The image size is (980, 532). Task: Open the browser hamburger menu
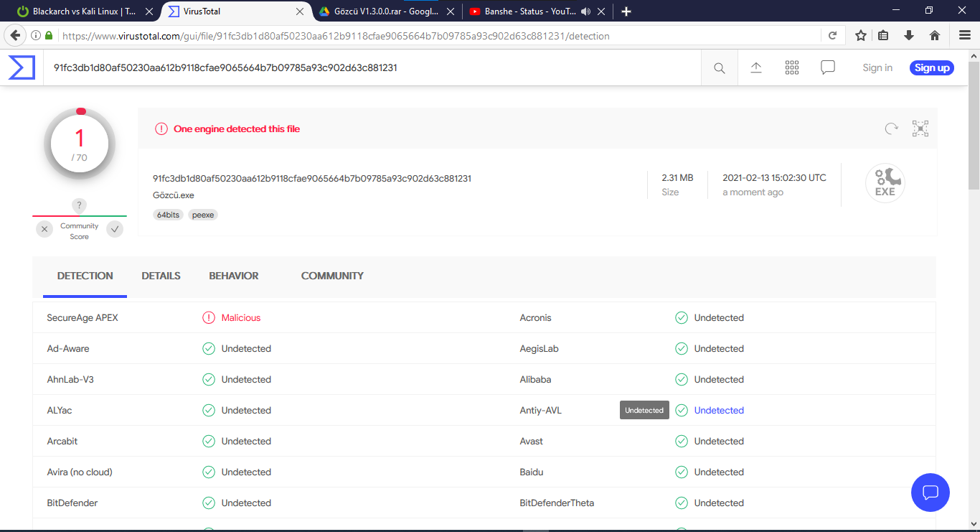(965, 35)
